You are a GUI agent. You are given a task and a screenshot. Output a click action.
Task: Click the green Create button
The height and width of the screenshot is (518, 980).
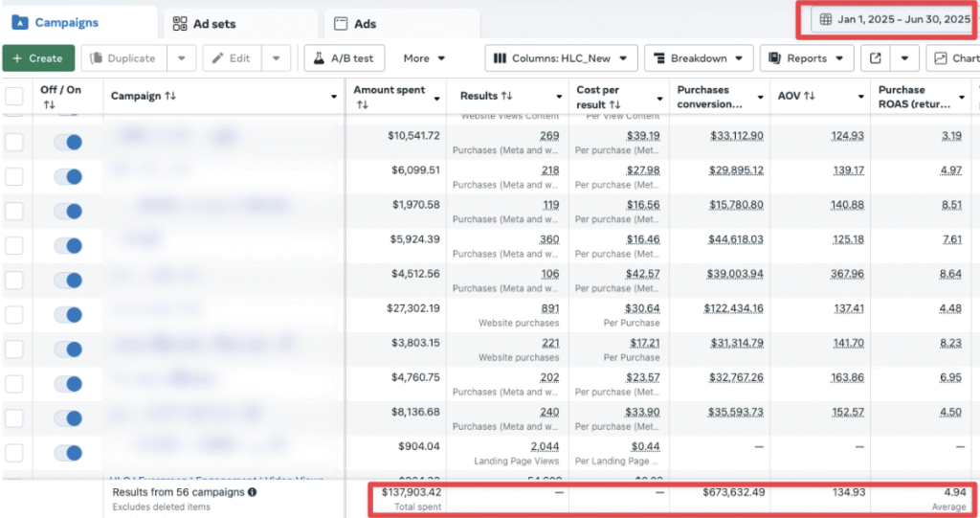pos(38,58)
